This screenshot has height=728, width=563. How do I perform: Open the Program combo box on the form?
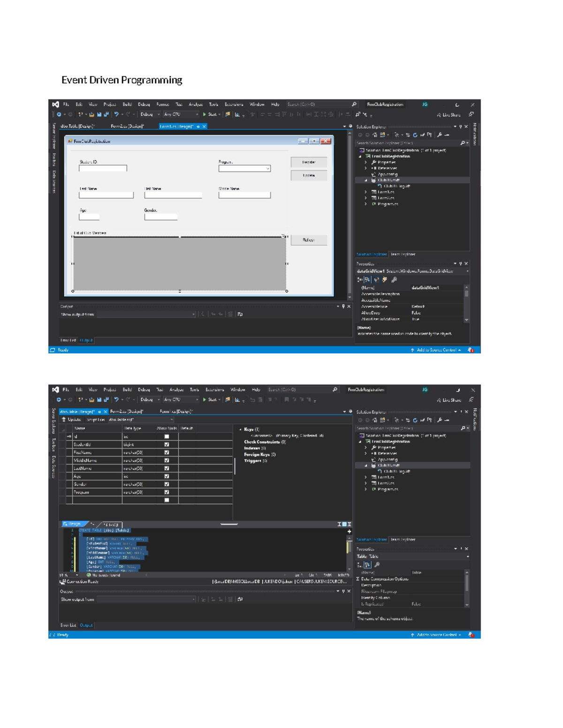[268, 169]
